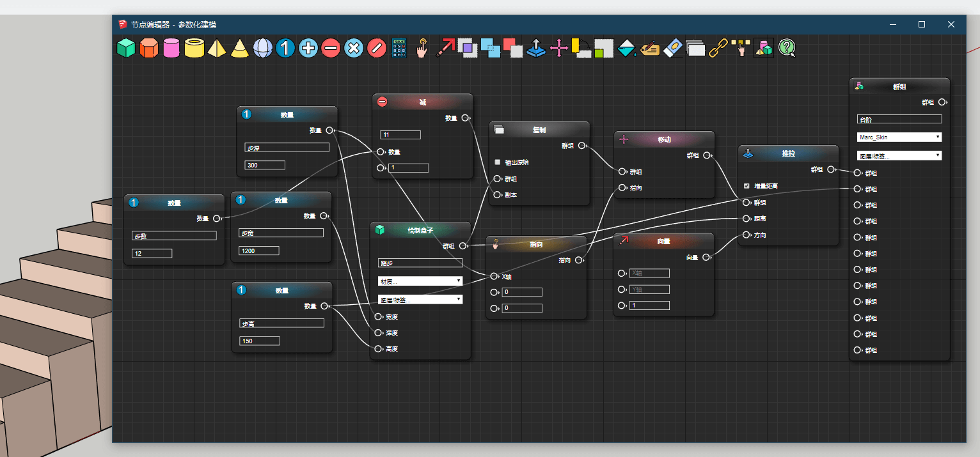Open 图层/标签 dropdown in 群组 node
The image size is (980, 457).
tap(899, 155)
